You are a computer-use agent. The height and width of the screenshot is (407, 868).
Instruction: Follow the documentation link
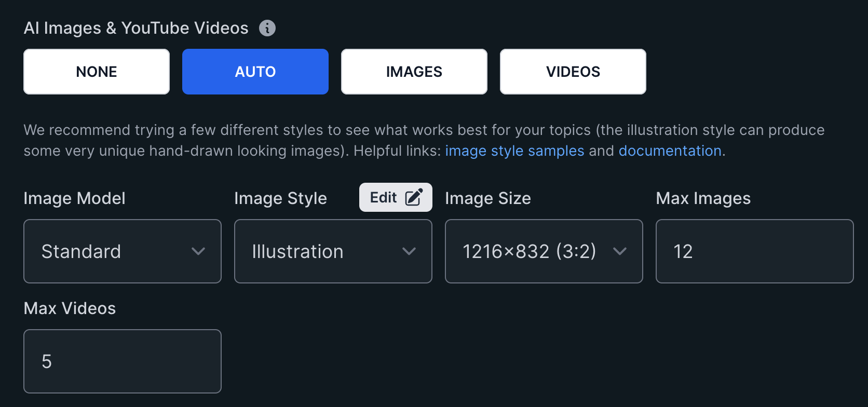pos(670,151)
